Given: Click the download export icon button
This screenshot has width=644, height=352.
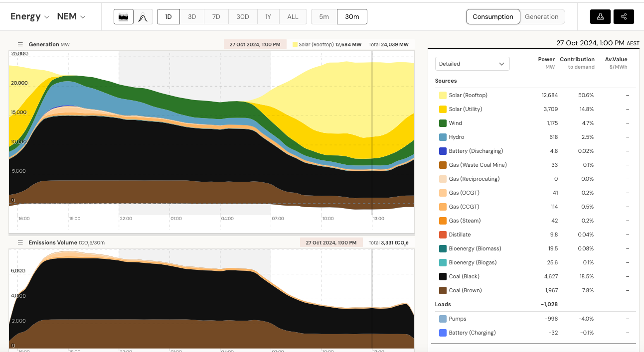Looking at the screenshot, I should [600, 16].
